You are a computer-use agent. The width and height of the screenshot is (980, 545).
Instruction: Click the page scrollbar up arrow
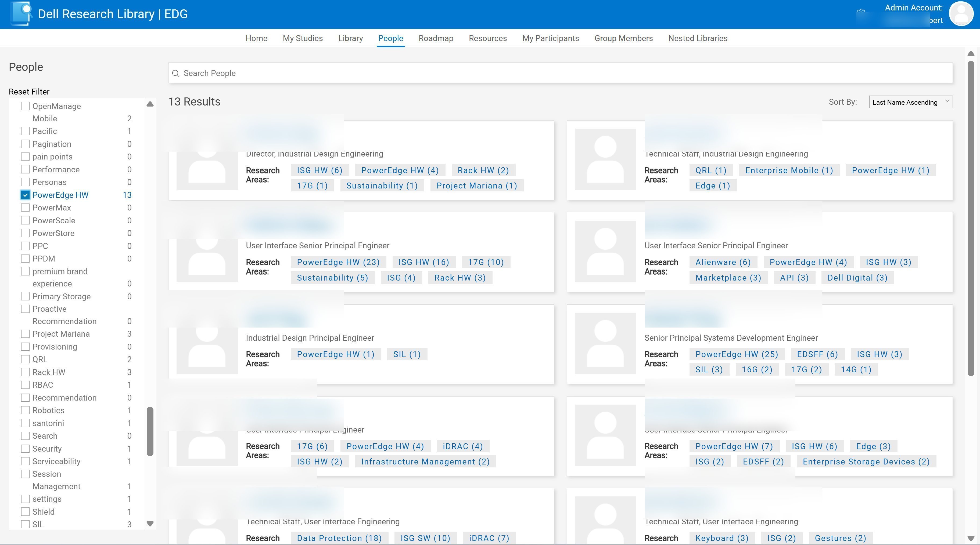[x=971, y=54]
